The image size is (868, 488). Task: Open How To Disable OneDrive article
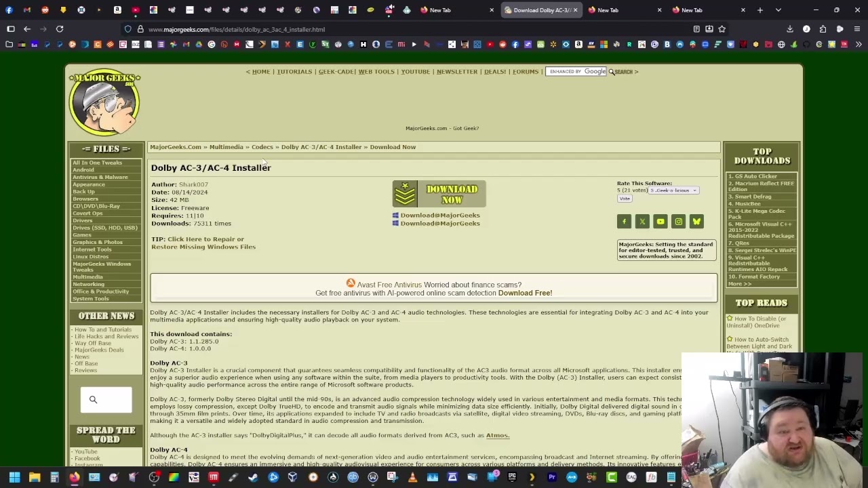756,322
